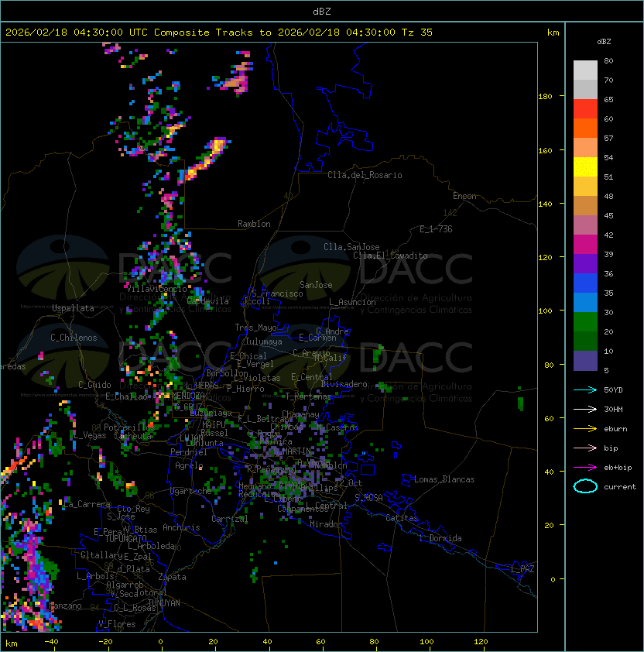Click the 'dBZ' label above the color scale

tap(604, 42)
